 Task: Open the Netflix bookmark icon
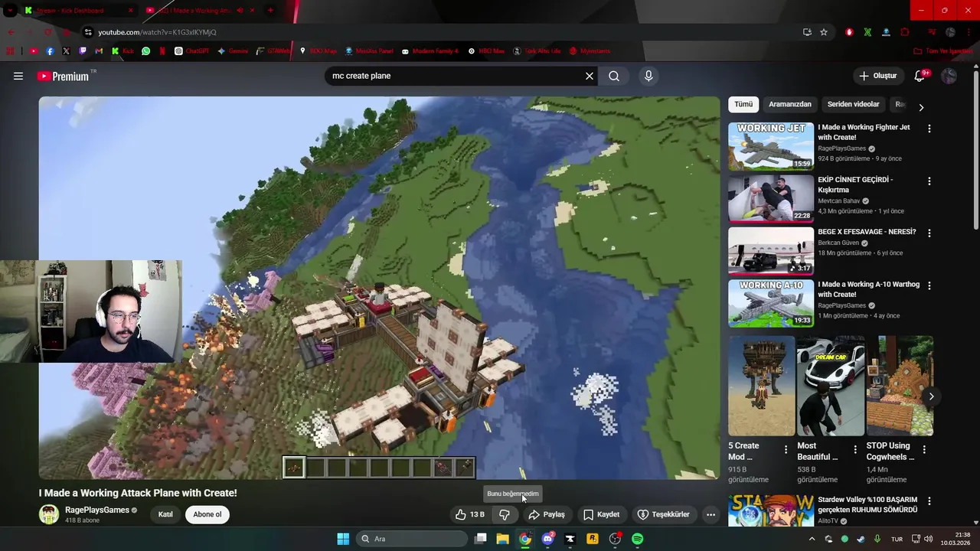pyautogui.click(x=162, y=51)
